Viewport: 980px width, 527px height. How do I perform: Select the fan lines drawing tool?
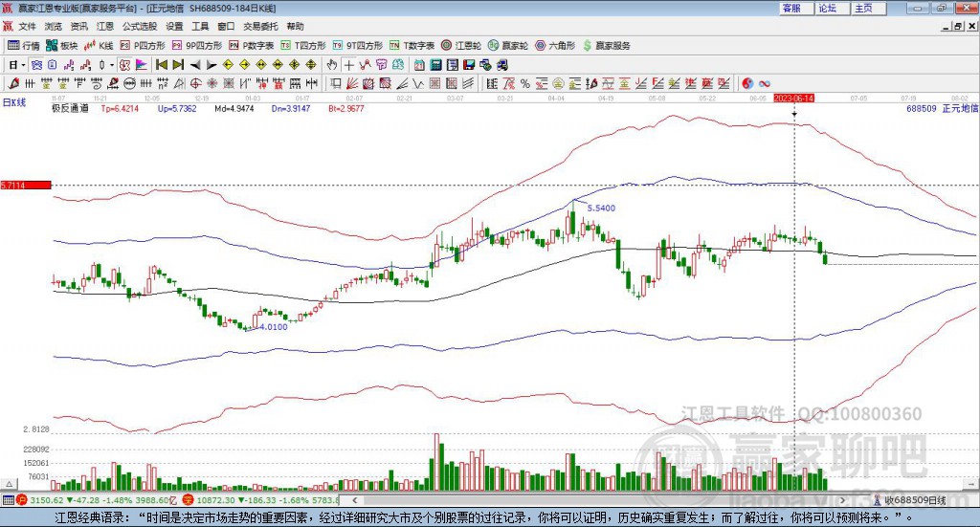tap(352, 83)
